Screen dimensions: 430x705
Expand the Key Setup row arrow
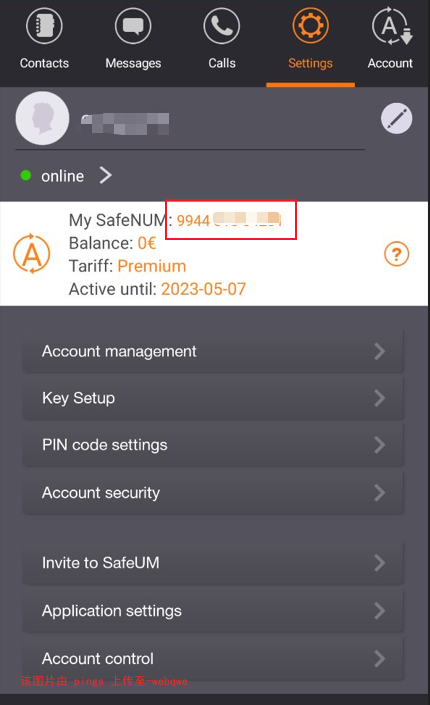(x=380, y=398)
